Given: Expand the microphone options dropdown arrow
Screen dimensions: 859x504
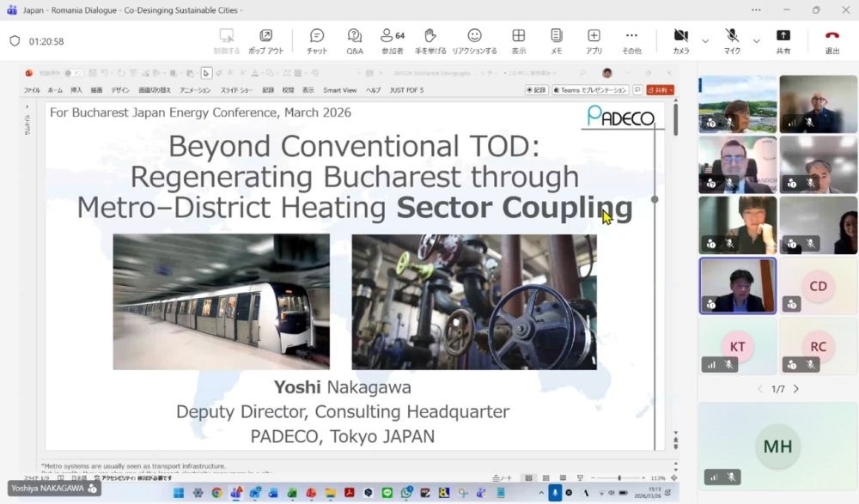Looking at the screenshot, I should [x=756, y=40].
